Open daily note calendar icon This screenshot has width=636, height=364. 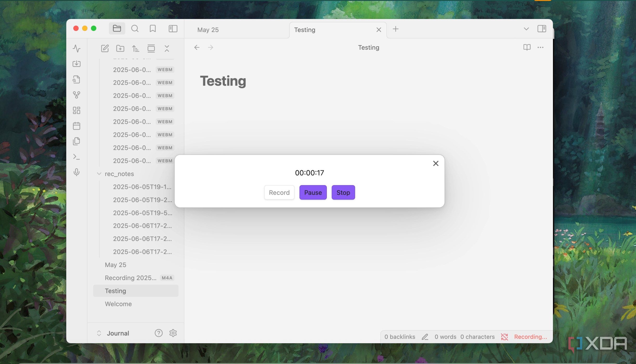click(x=76, y=126)
